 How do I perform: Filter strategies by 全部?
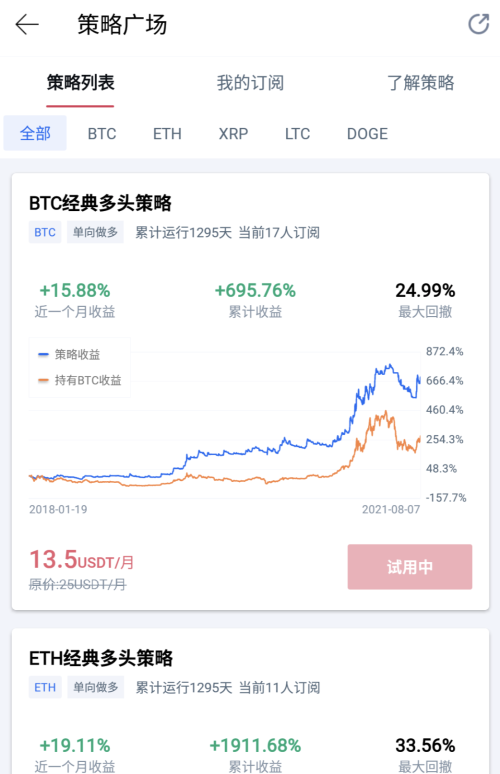pos(35,133)
